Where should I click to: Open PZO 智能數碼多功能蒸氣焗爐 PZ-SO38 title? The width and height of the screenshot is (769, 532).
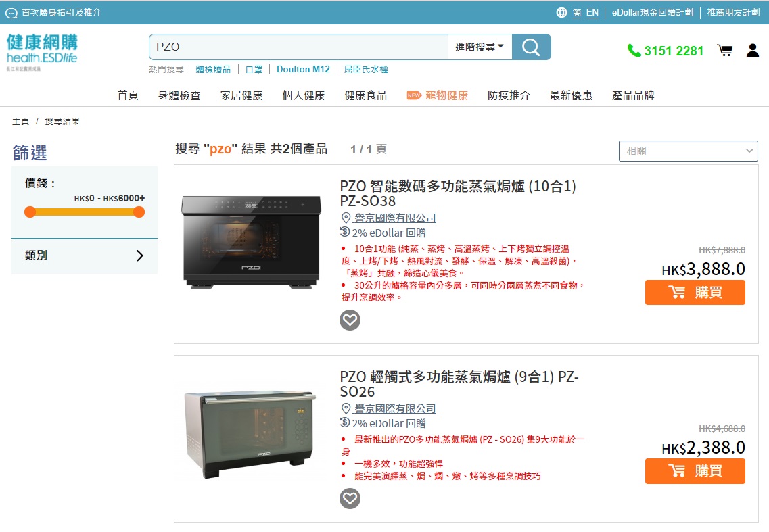click(x=458, y=194)
